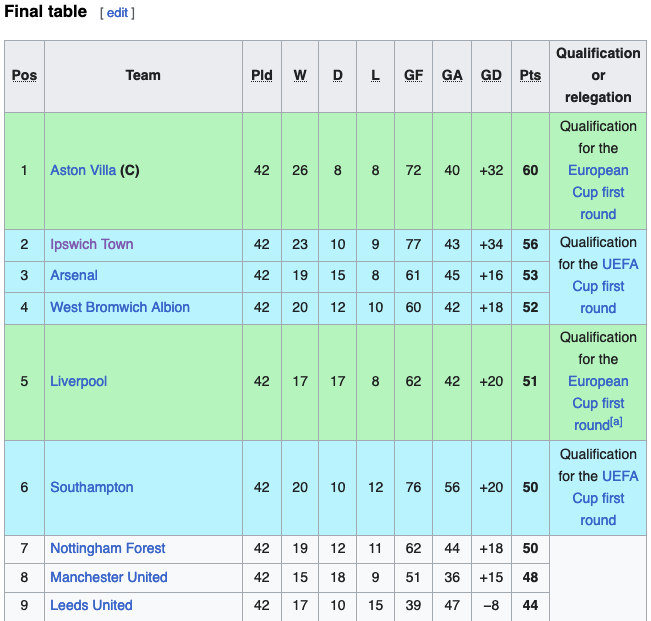Click the Pld column header abbreviation

262,75
